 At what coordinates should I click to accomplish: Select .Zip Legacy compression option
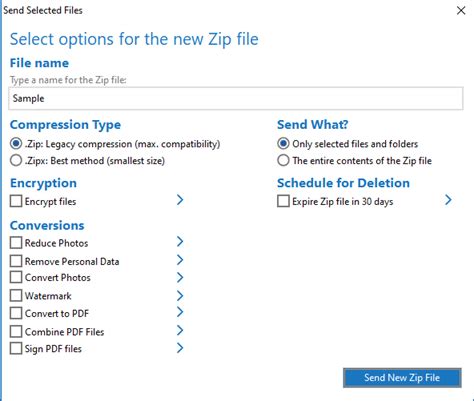(16, 144)
